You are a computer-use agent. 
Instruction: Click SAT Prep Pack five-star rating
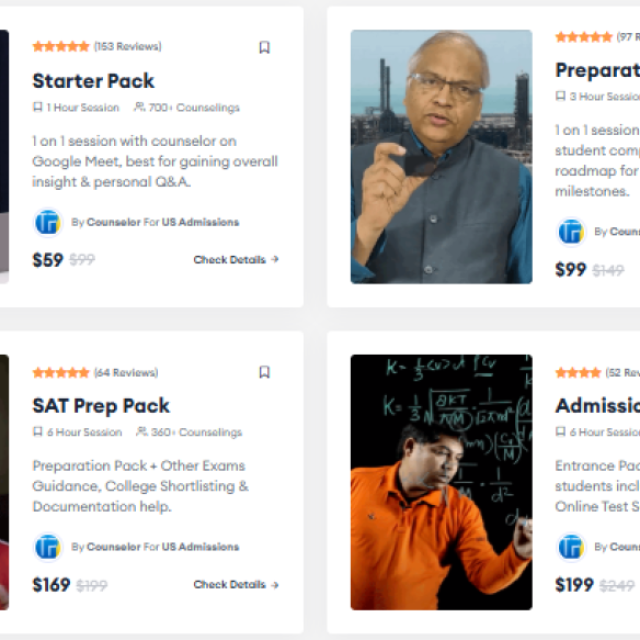pyautogui.click(x=61, y=373)
